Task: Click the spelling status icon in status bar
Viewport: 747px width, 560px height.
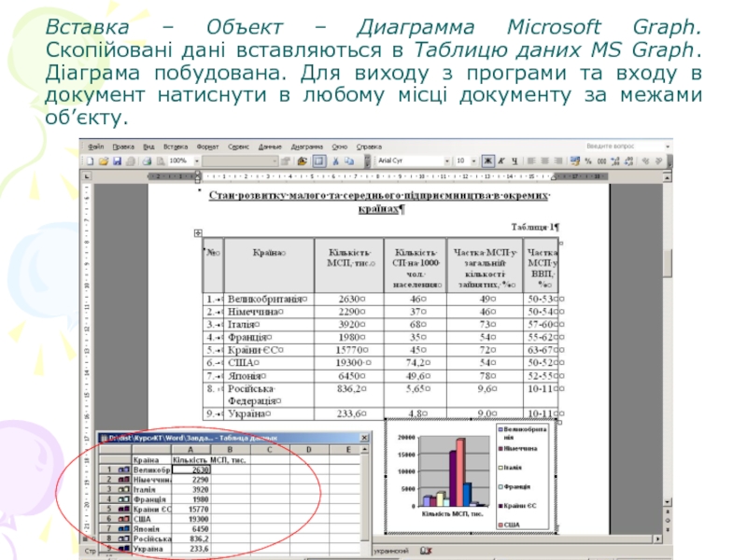Action: pos(426,551)
